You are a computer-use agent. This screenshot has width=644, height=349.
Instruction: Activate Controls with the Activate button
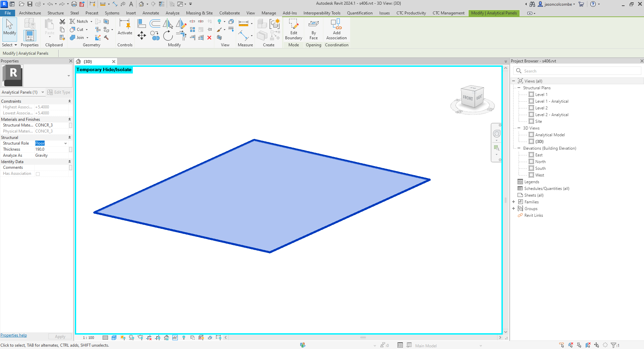[125, 27]
